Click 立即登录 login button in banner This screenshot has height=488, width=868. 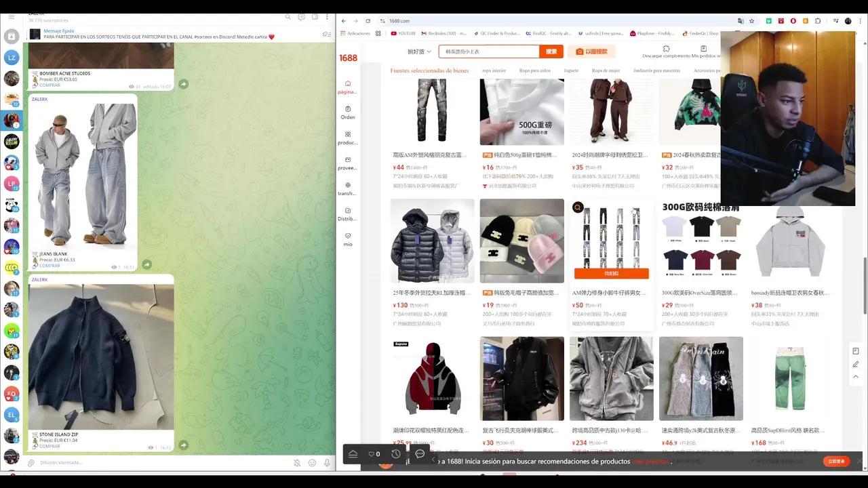click(836, 461)
